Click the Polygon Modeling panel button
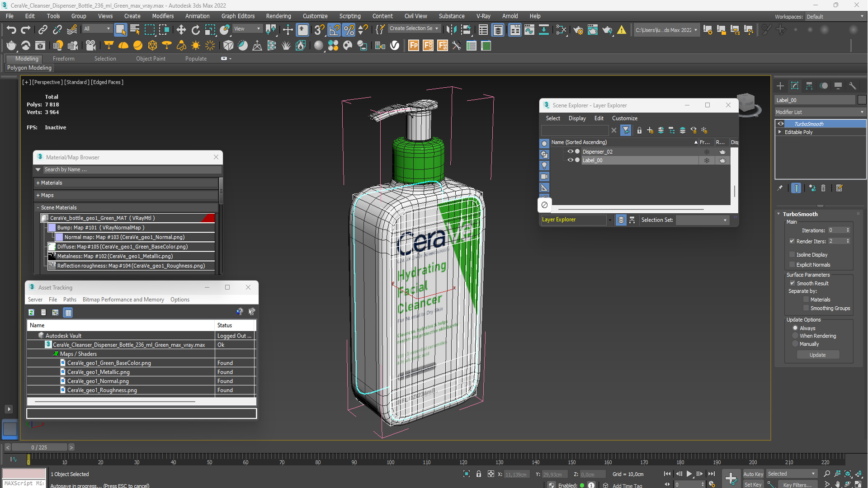This screenshot has width=868, height=488. (29, 68)
